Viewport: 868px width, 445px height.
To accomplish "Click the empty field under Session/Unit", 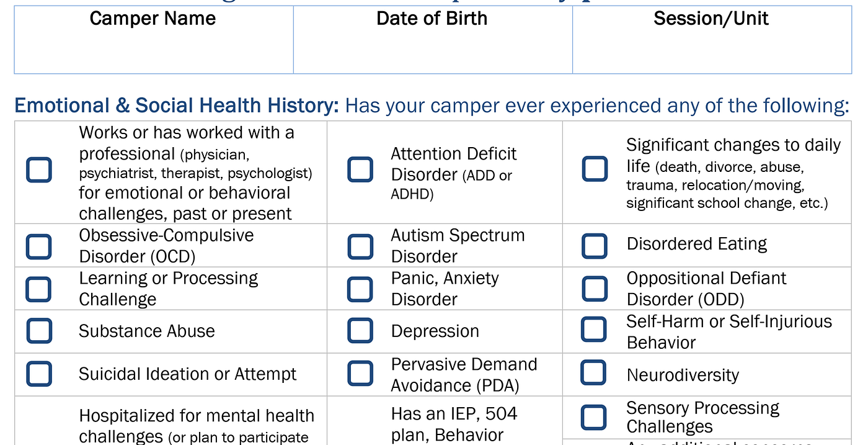I will (712, 51).
